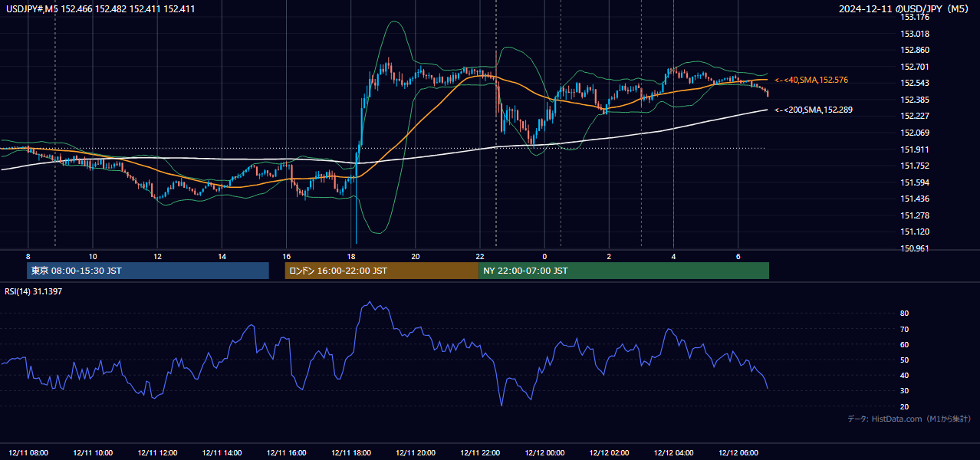980x460 pixels.
Task: Click price axis value 151.120
Action: tap(915, 232)
